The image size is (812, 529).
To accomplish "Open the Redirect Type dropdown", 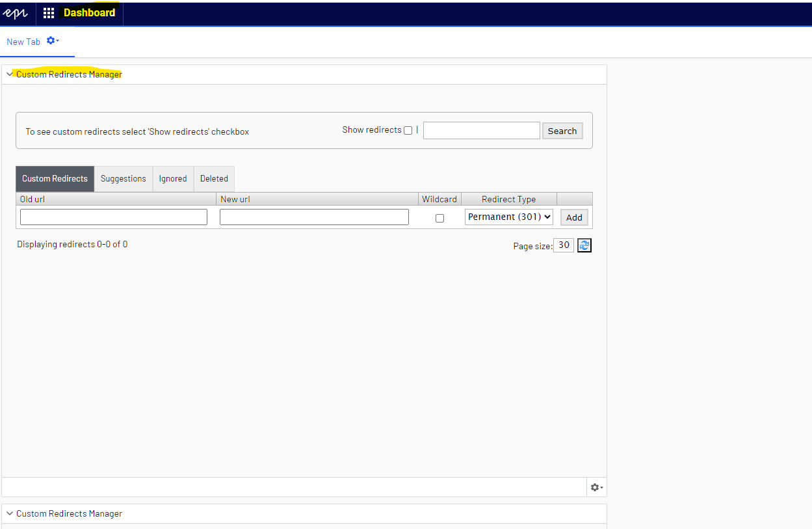I will 508,217.
